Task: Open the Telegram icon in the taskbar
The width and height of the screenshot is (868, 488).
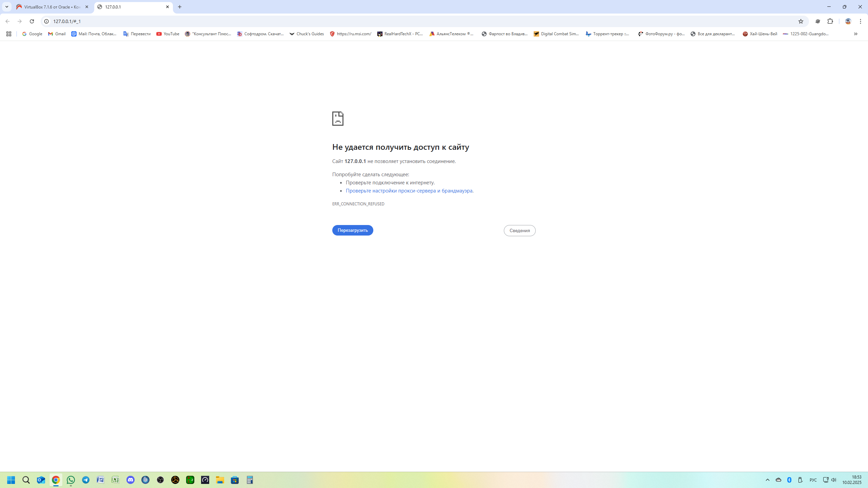Action: pyautogui.click(x=86, y=480)
